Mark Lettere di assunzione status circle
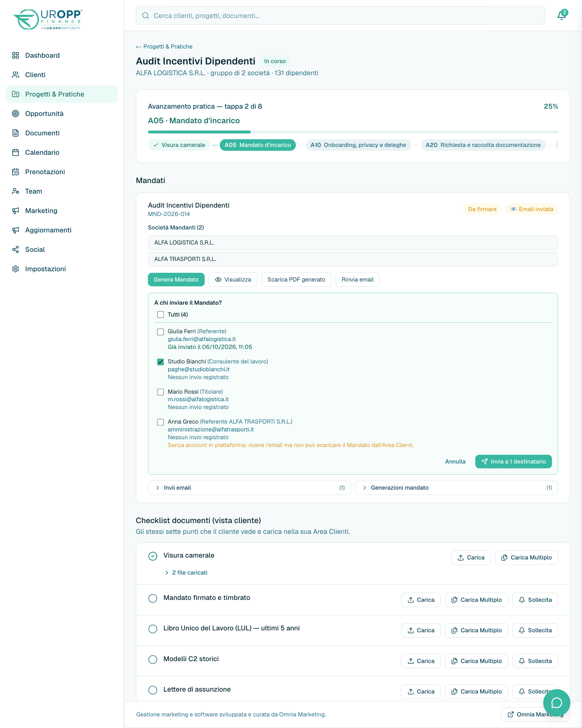 pyautogui.click(x=153, y=690)
